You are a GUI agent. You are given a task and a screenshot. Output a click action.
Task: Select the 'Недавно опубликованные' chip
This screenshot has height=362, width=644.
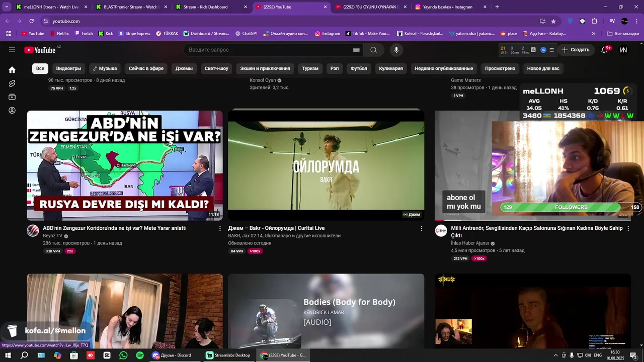[x=444, y=68]
